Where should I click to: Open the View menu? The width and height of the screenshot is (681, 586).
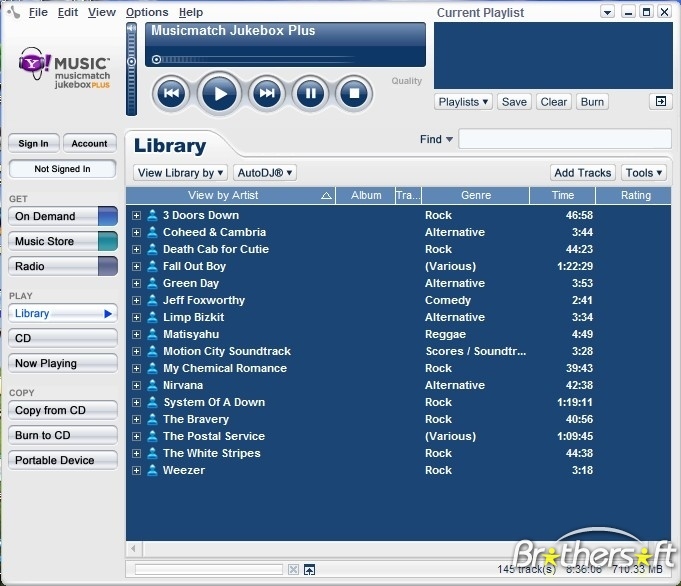pyautogui.click(x=102, y=12)
